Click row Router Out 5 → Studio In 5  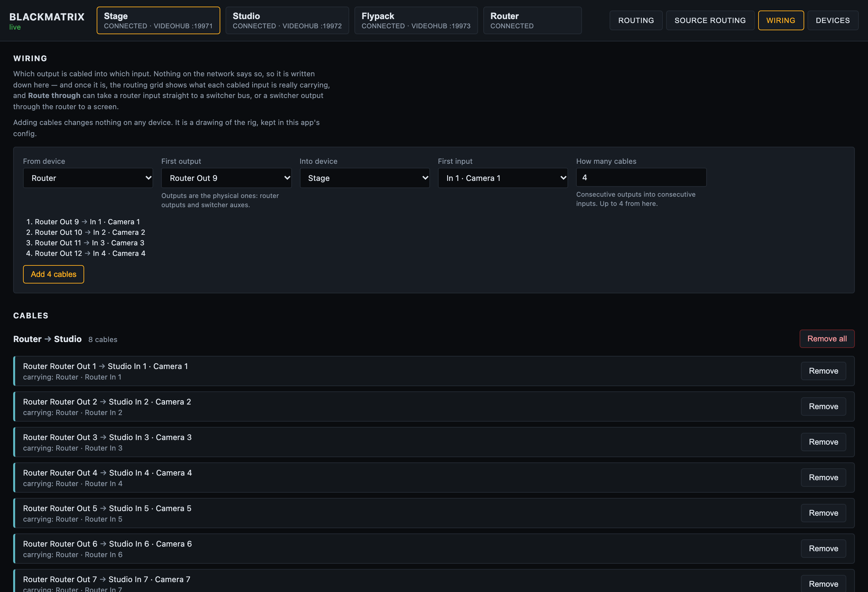coord(434,512)
